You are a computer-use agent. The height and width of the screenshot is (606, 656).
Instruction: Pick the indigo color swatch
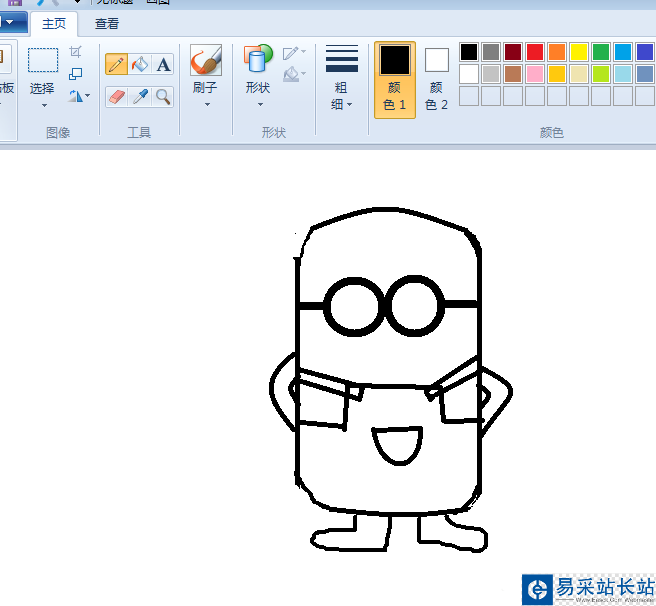coord(645,52)
